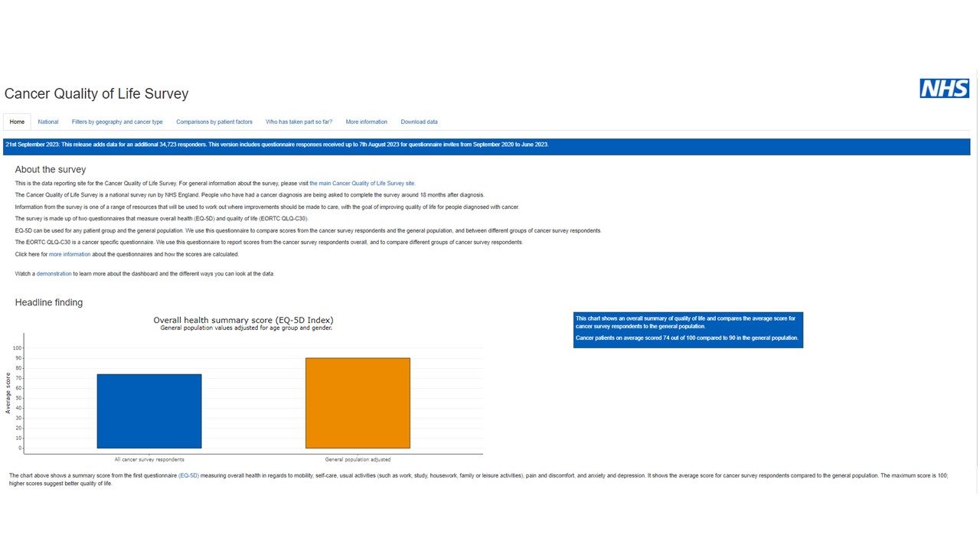Click the Average score axis label
Viewport: 980px width, 551px height.
[x=8, y=393]
